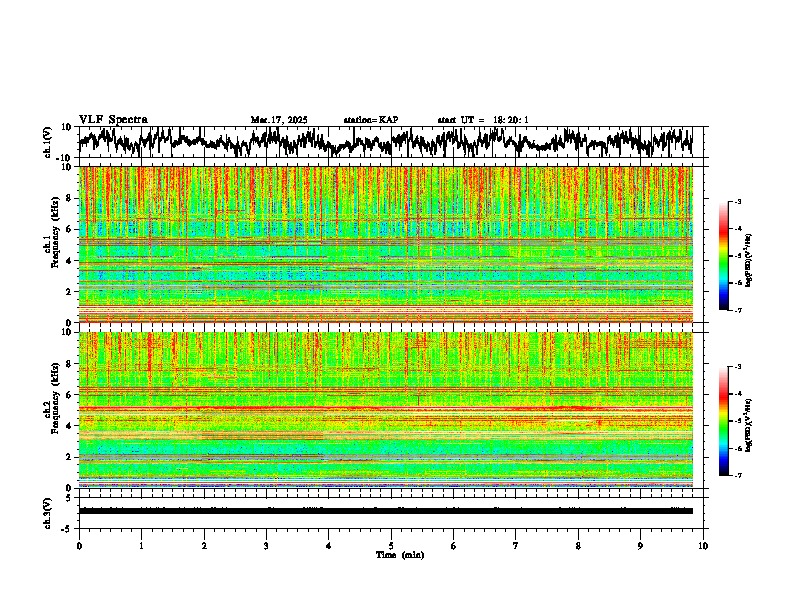Click the "4" kHz tick of ch.2 frequency axis
Image resolution: width=792 pixels, height=612 pixels.
69,426
